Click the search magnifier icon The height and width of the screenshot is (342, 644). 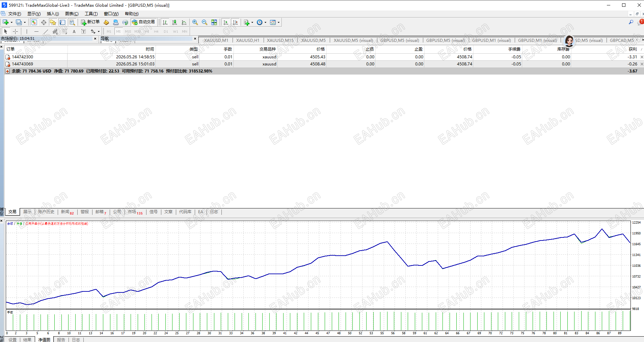click(631, 22)
